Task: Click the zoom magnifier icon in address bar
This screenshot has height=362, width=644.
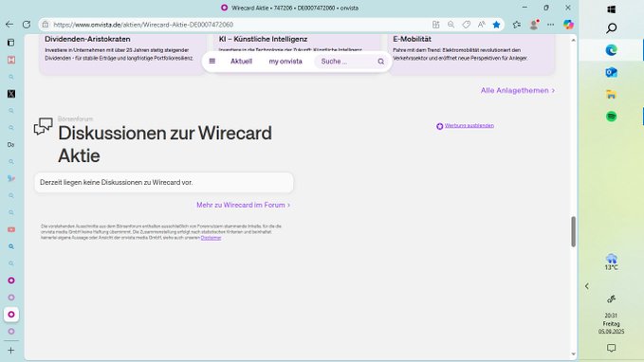Action: [x=451, y=25]
